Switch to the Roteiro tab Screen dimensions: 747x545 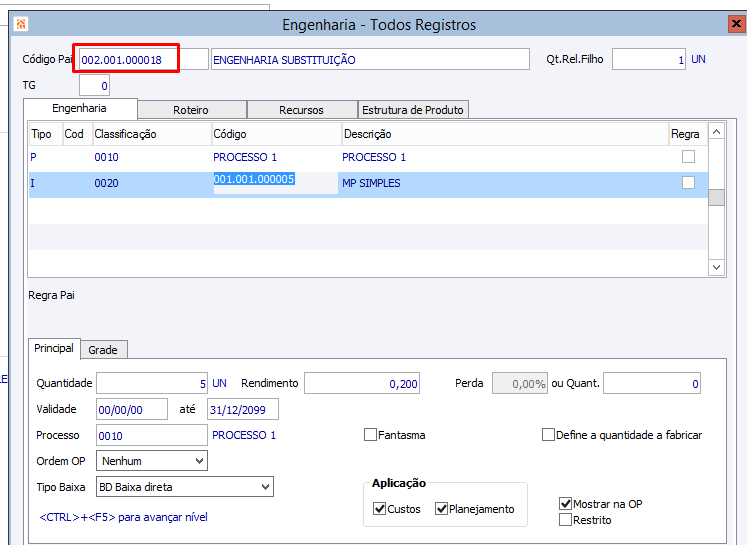(x=191, y=110)
